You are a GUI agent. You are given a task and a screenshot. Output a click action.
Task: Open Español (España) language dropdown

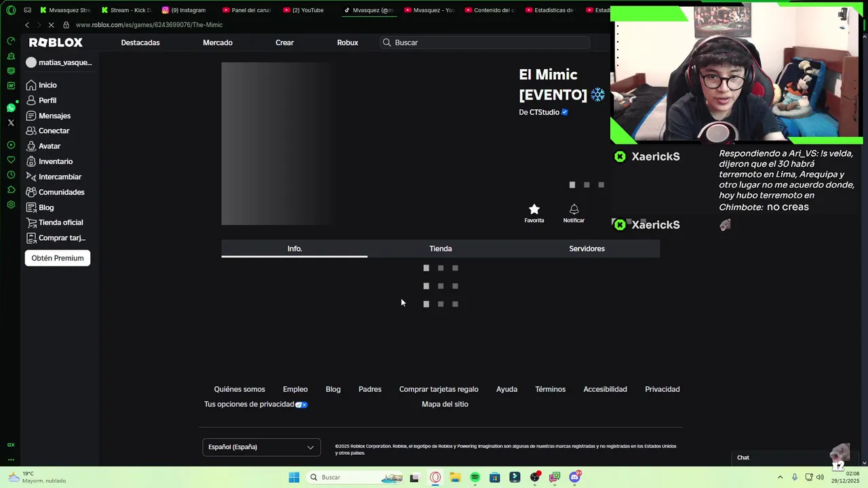click(x=261, y=447)
